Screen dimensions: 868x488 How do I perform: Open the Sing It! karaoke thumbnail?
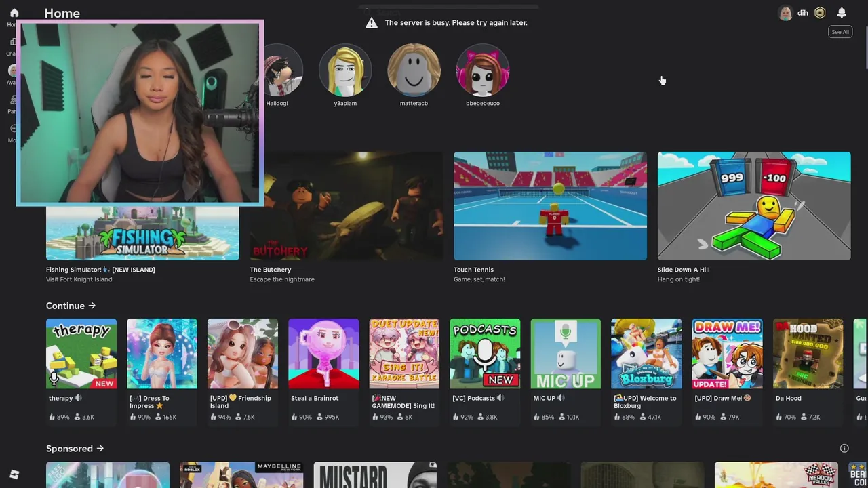tap(404, 354)
